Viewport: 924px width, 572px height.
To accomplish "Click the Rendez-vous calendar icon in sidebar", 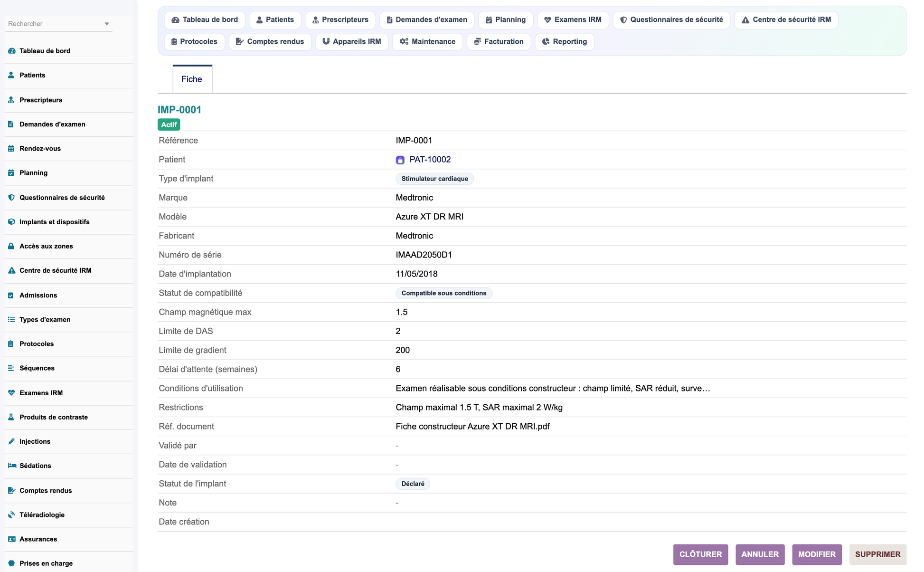I will (x=11, y=149).
